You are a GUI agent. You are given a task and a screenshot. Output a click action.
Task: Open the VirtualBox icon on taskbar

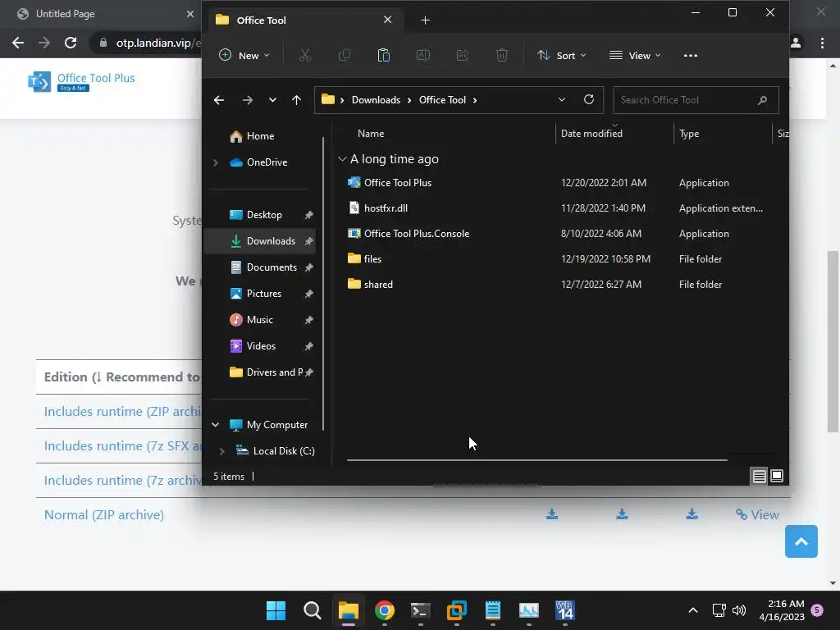(x=456, y=610)
